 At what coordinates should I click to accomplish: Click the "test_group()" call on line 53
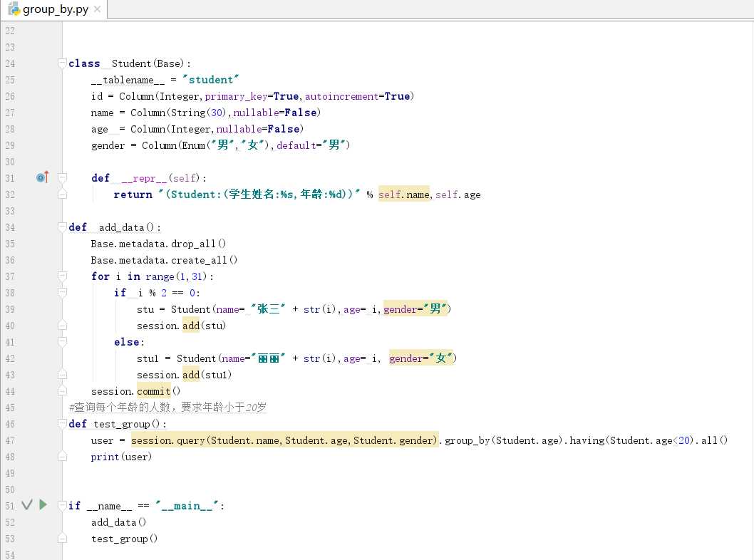coord(125,539)
